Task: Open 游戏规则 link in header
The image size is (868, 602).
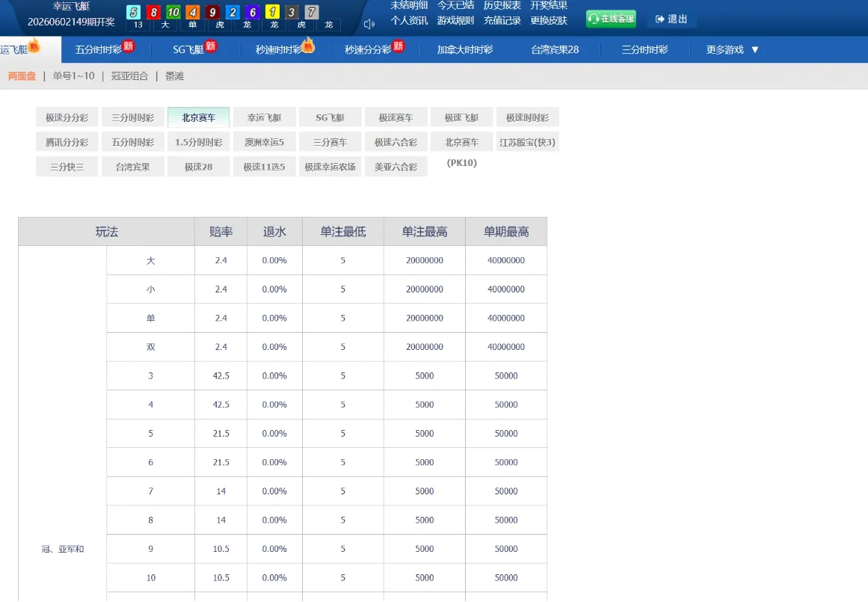Action: (x=455, y=20)
